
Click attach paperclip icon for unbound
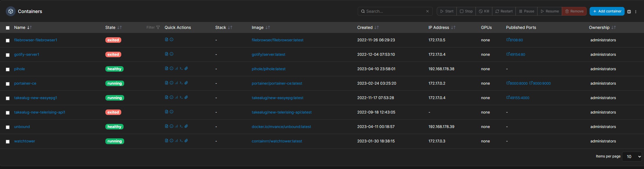(186, 126)
